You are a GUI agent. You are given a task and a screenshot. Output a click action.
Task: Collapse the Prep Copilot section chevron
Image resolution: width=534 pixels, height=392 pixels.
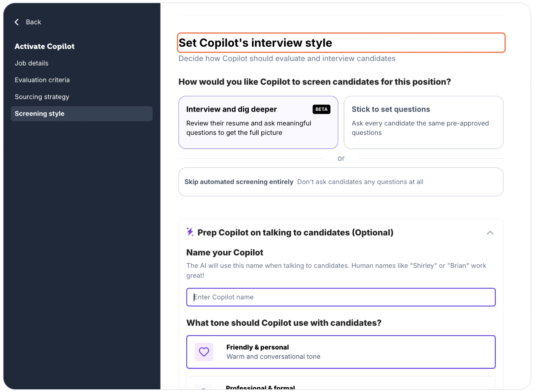pyautogui.click(x=490, y=233)
